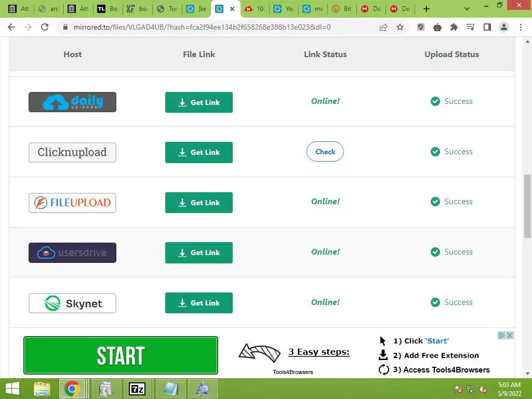Reload the mirrored.to page
The image size is (532, 399).
pyautogui.click(x=45, y=27)
